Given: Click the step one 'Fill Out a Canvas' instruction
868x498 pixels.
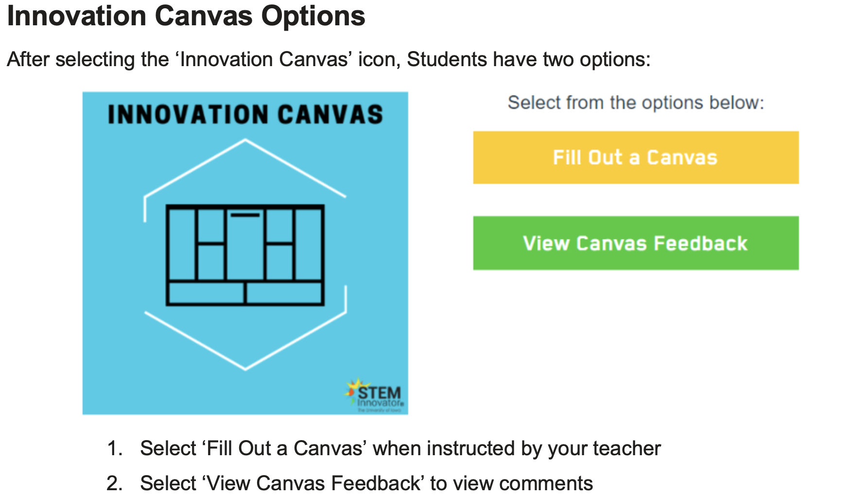Looking at the screenshot, I should [x=400, y=448].
